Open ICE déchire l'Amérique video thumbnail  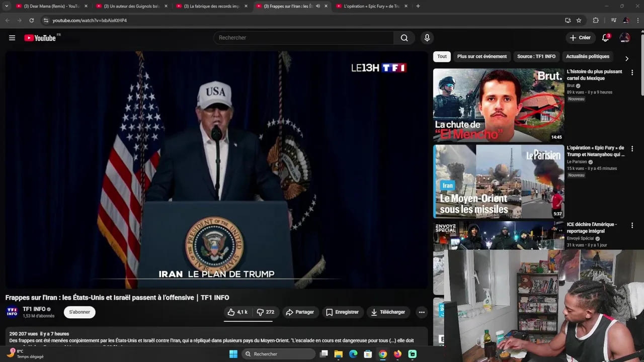point(499,235)
